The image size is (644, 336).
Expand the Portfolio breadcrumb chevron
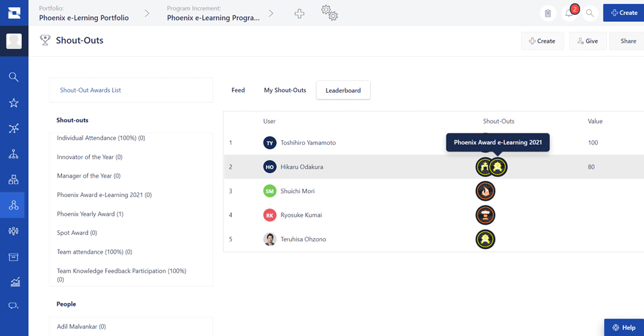pyautogui.click(x=147, y=14)
